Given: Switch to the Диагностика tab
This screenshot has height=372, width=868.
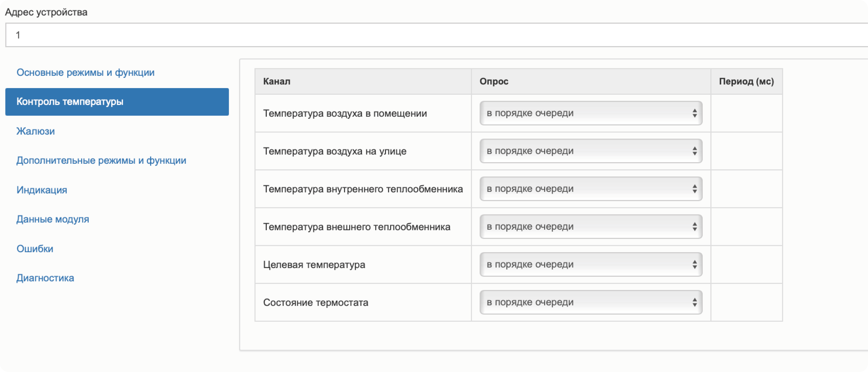Looking at the screenshot, I should tap(45, 278).
